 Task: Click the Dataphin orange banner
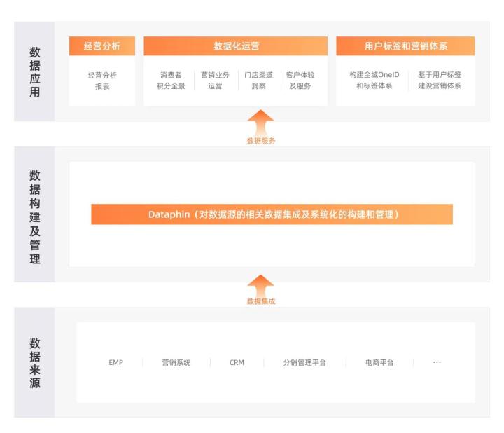point(272,214)
